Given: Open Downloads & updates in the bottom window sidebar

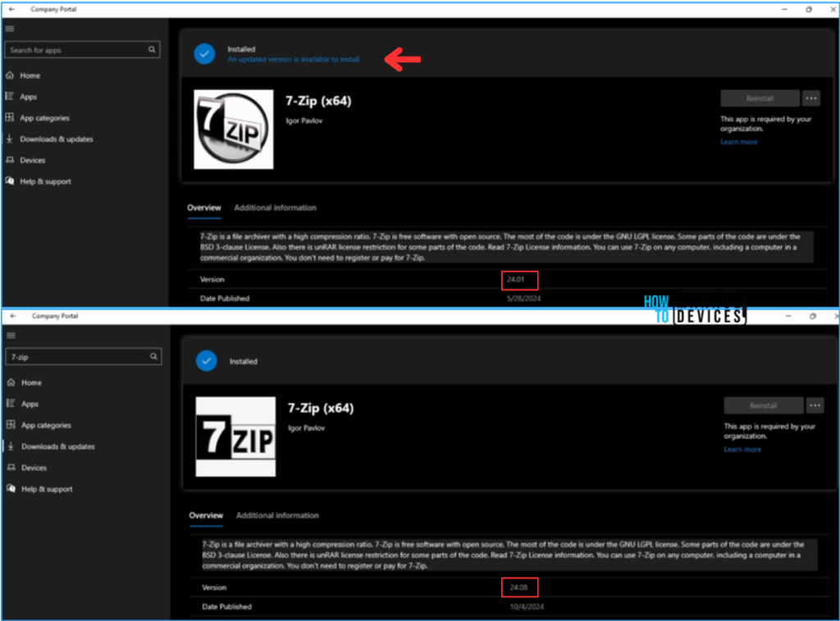Looking at the screenshot, I should (x=58, y=446).
